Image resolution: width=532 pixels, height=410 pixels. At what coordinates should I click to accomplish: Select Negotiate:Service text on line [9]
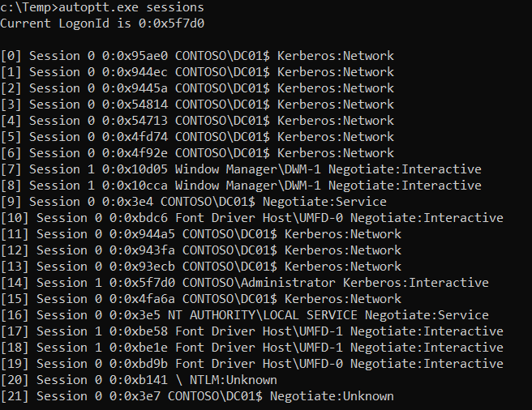324,202
